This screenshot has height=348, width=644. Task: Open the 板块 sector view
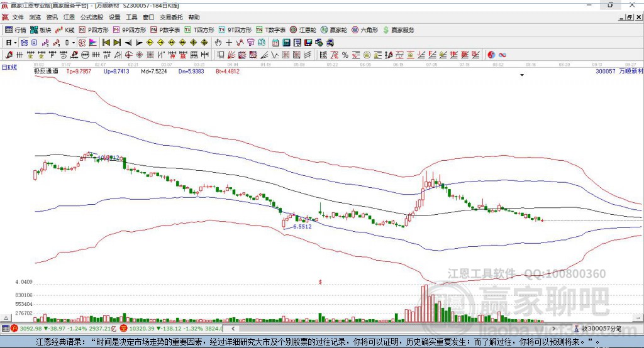41,30
